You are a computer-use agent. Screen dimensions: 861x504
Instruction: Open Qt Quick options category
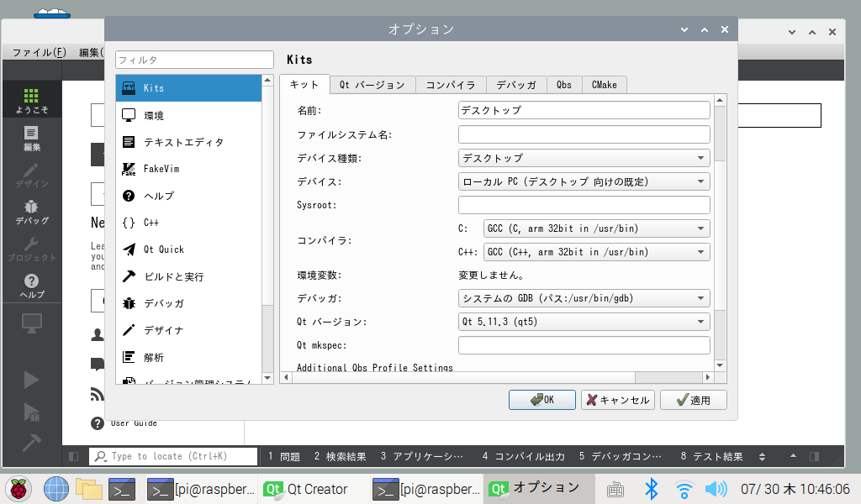[x=188, y=249]
